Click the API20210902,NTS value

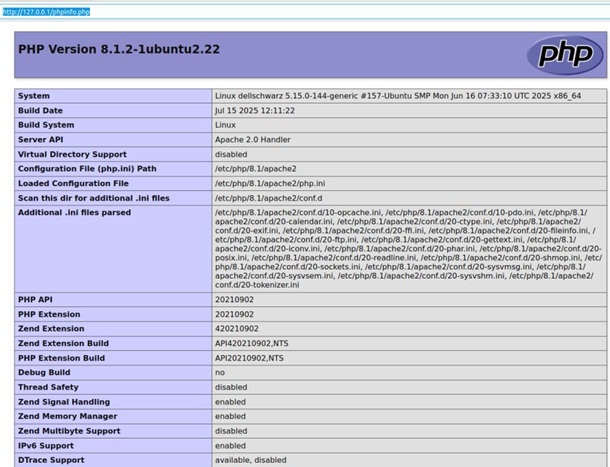pos(249,358)
